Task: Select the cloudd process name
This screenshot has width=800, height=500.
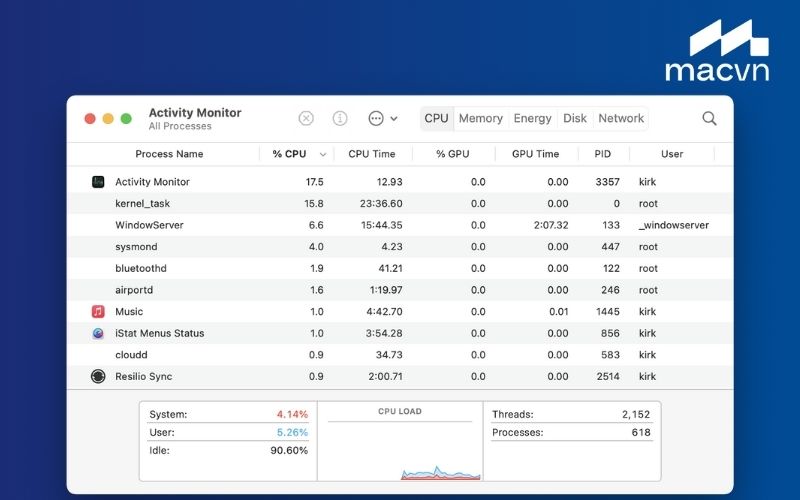Action: point(131,355)
